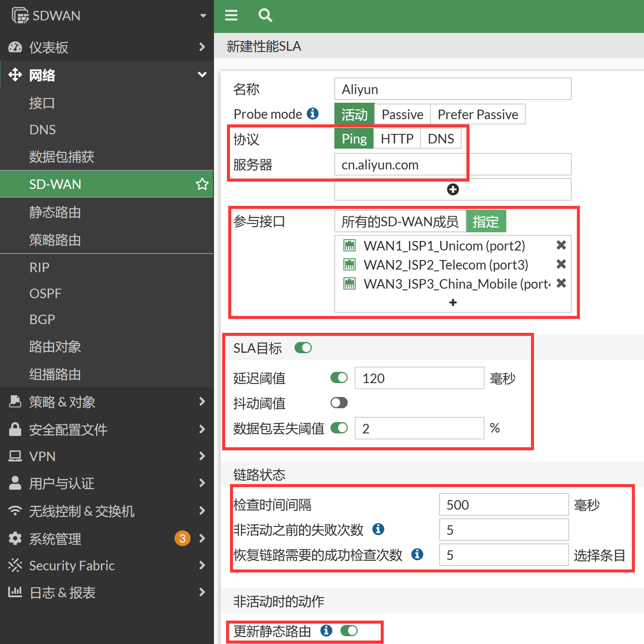Click the Probe mode info icon
644x644 pixels.
[x=313, y=114]
